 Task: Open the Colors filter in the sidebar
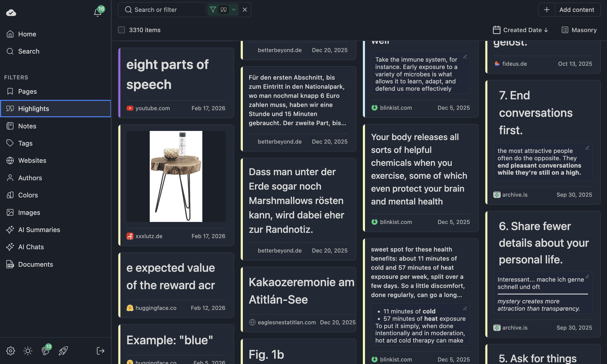pos(28,195)
